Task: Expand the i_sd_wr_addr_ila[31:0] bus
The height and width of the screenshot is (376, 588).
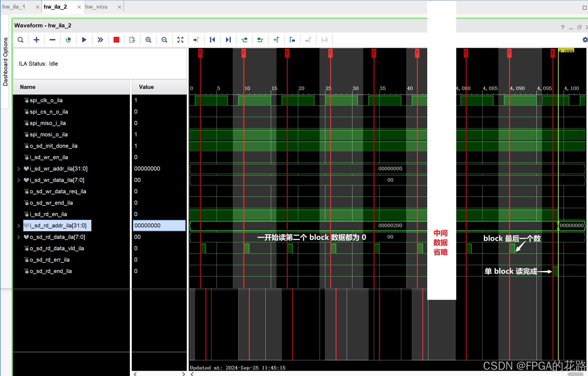Action: pos(18,169)
